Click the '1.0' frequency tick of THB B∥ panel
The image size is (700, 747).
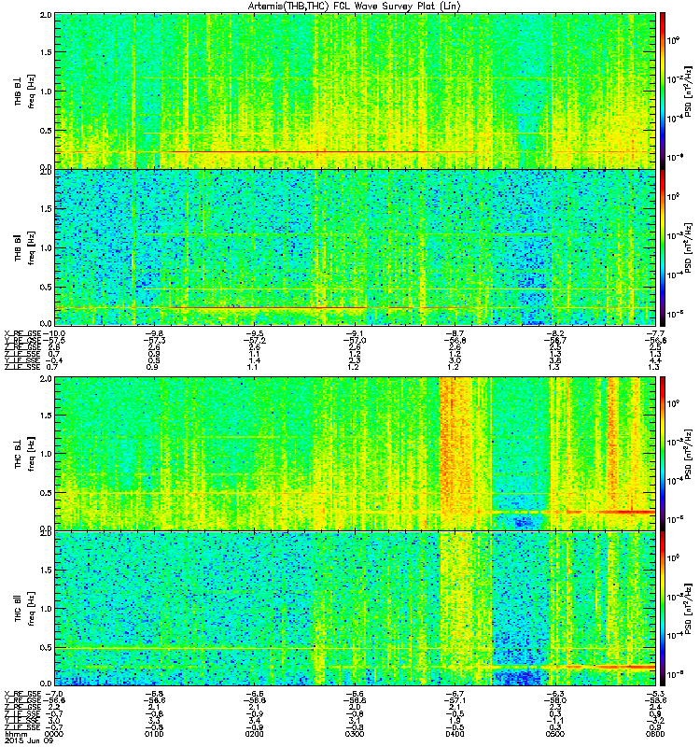[46, 247]
